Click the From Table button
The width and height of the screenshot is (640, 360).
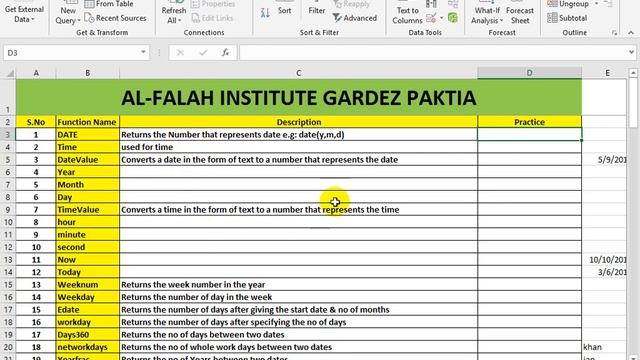(109, 4)
